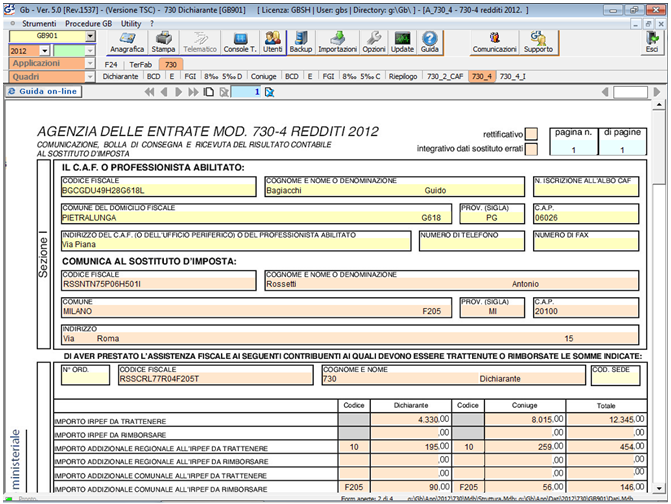Image resolution: width=671 pixels, height=504 pixels.
Task: Open the Riepilogo tab
Action: (x=403, y=77)
